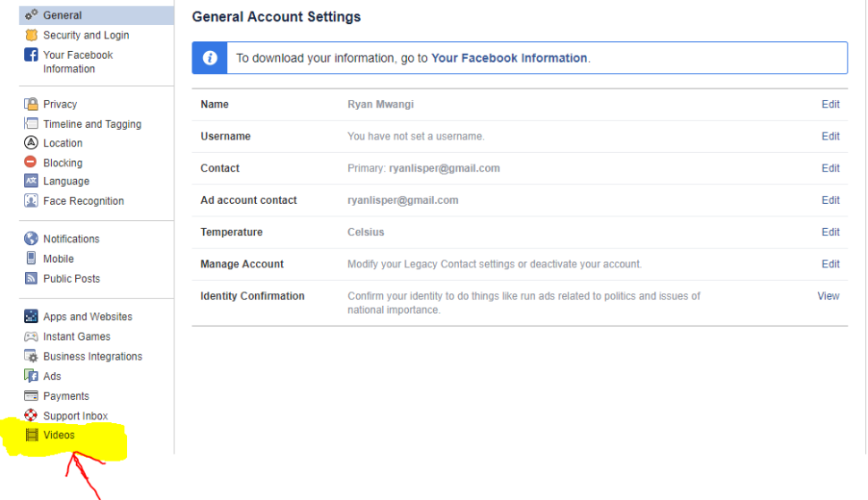Click the Your Facebook Information logo icon
Image resolution: width=868 pixels, height=500 pixels.
31,55
